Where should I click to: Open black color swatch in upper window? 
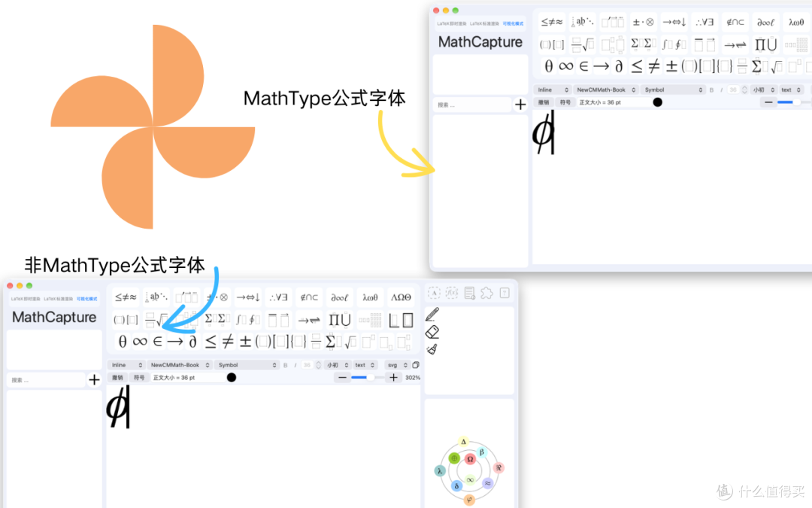coord(658,102)
